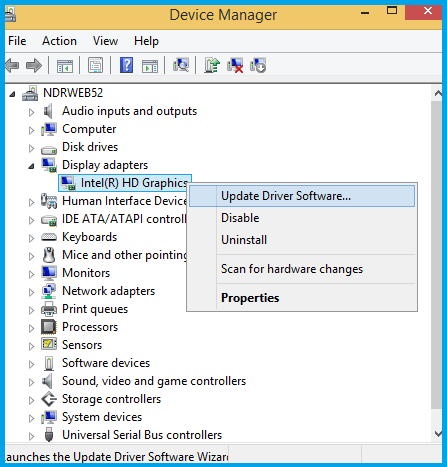
Task: Click the blue Help question mark icon
Action: [126, 65]
